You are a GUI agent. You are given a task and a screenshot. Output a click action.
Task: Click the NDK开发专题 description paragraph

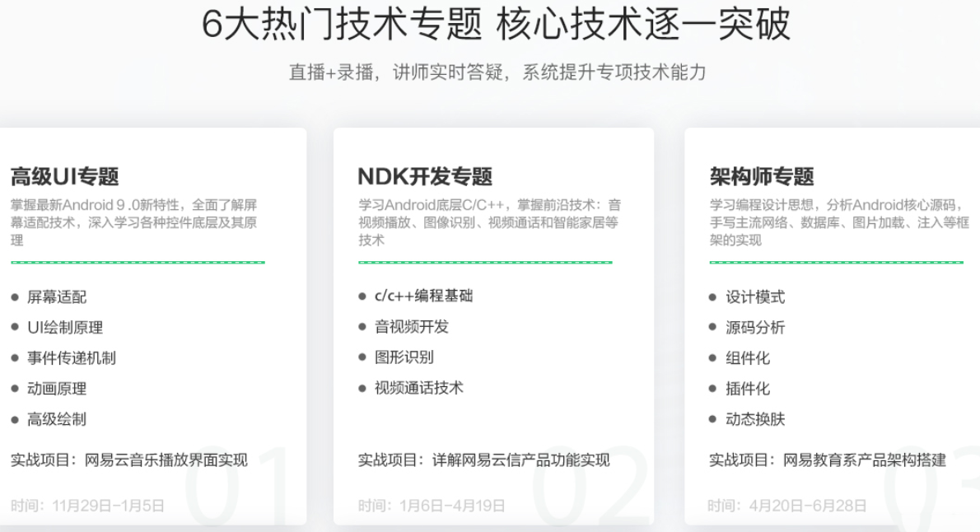click(489, 222)
